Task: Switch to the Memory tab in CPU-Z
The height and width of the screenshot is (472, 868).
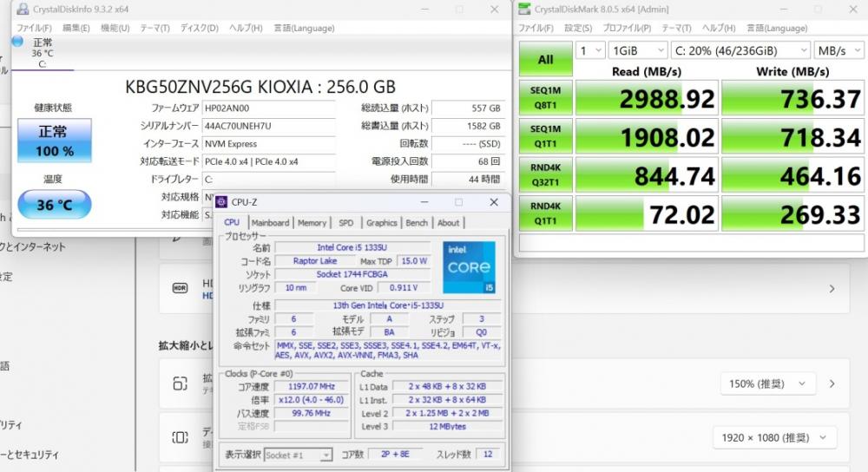Action: point(312,222)
